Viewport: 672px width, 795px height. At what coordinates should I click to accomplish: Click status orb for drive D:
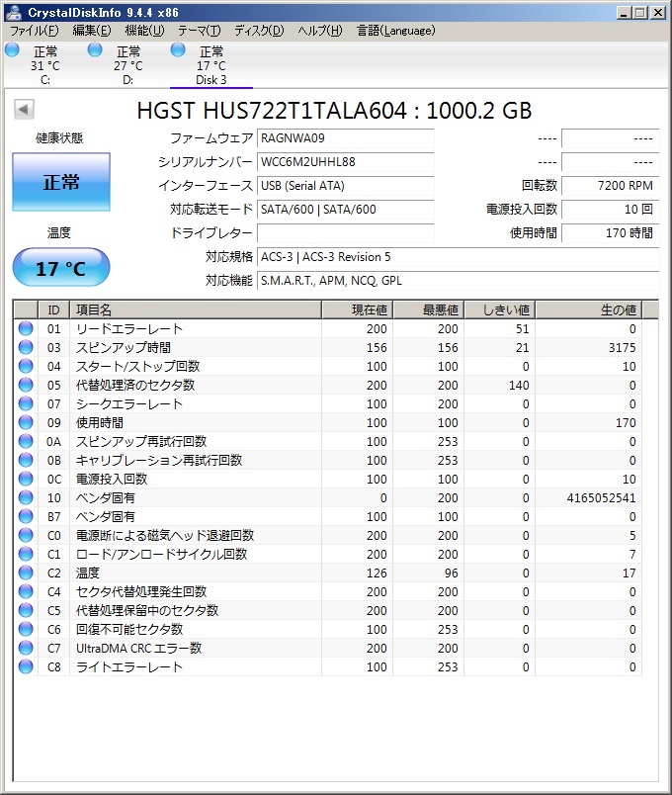pos(95,49)
